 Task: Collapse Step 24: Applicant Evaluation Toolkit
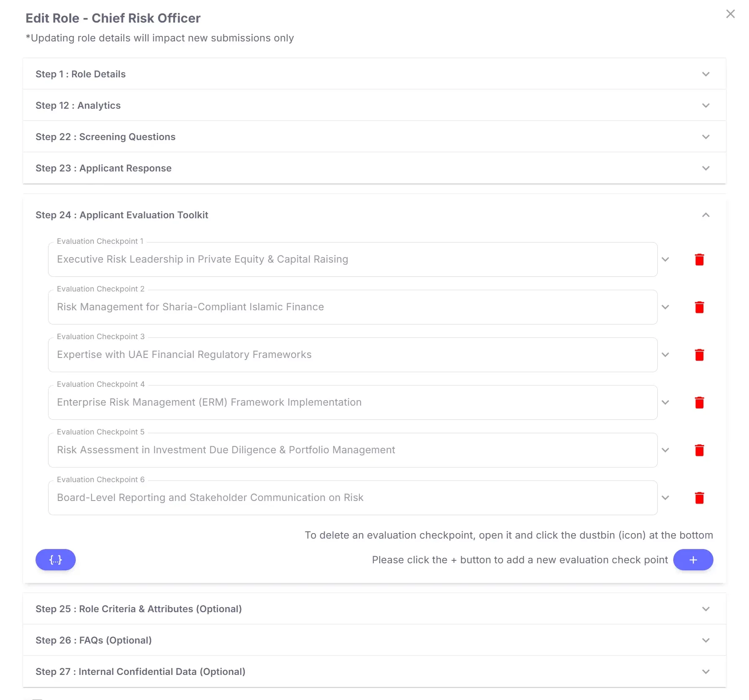click(705, 215)
